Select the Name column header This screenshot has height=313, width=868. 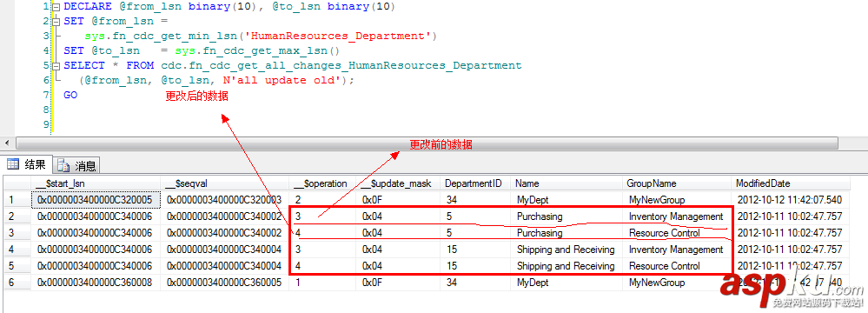click(x=567, y=183)
